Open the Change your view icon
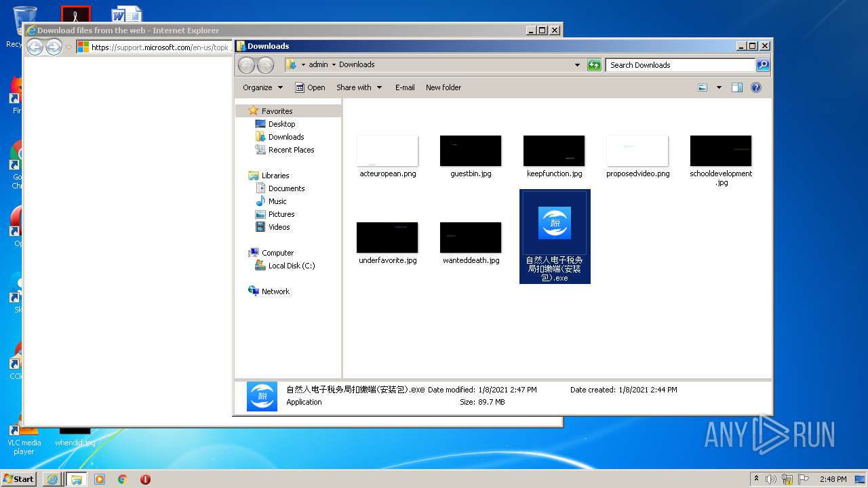The width and height of the screenshot is (868, 488). pyautogui.click(x=703, y=87)
